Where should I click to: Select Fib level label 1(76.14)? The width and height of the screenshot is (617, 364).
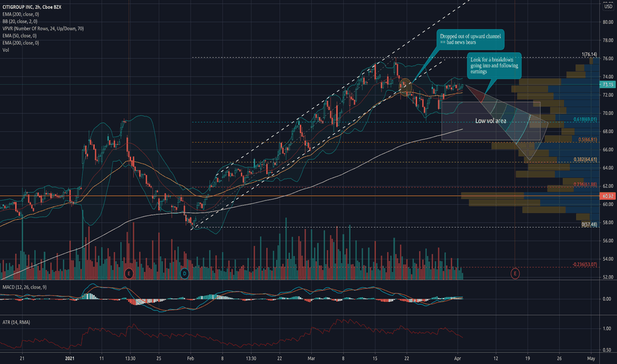(x=589, y=54)
